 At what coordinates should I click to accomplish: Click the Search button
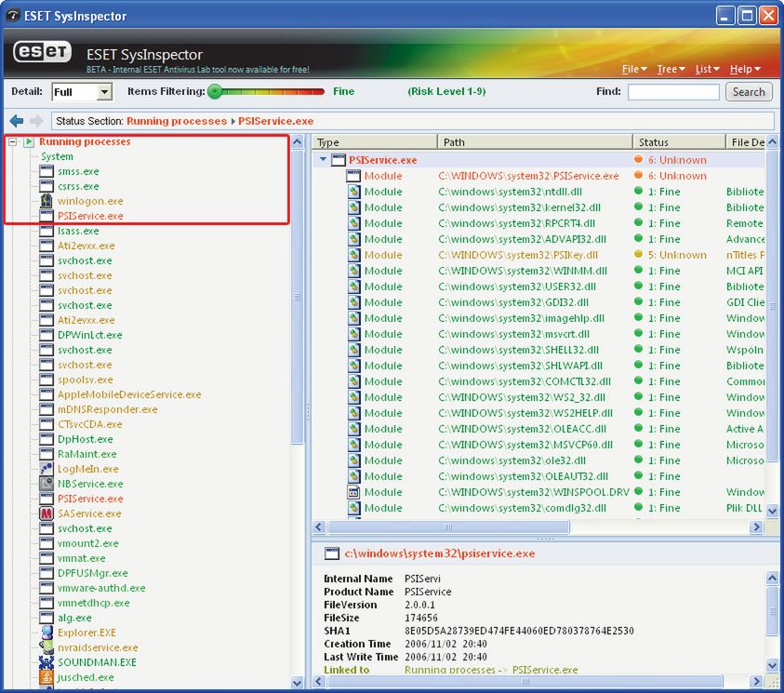tap(749, 92)
